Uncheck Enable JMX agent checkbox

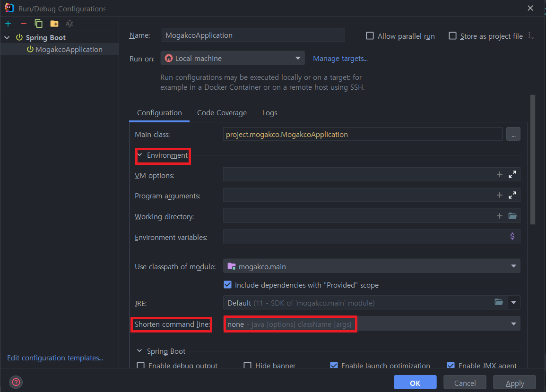pyautogui.click(x=451, y=365)
